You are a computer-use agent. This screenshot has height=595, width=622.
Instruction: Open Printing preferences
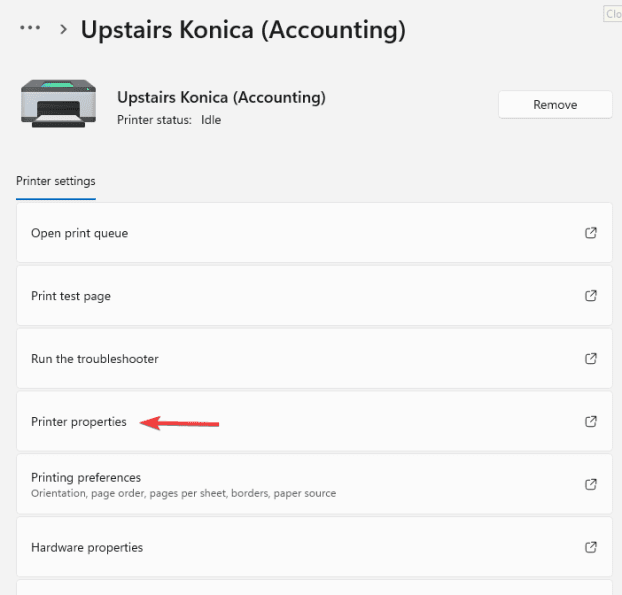point(86,477)
